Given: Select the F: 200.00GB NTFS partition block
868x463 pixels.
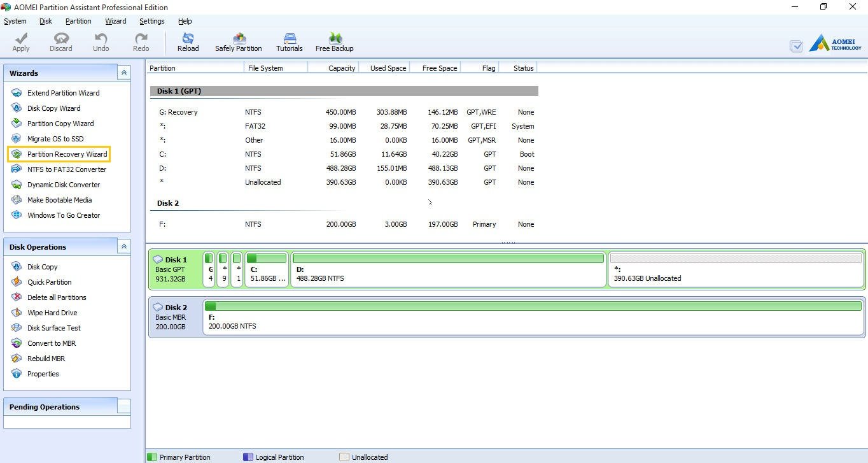Looking at the screenshot, I should click(533, 317).
